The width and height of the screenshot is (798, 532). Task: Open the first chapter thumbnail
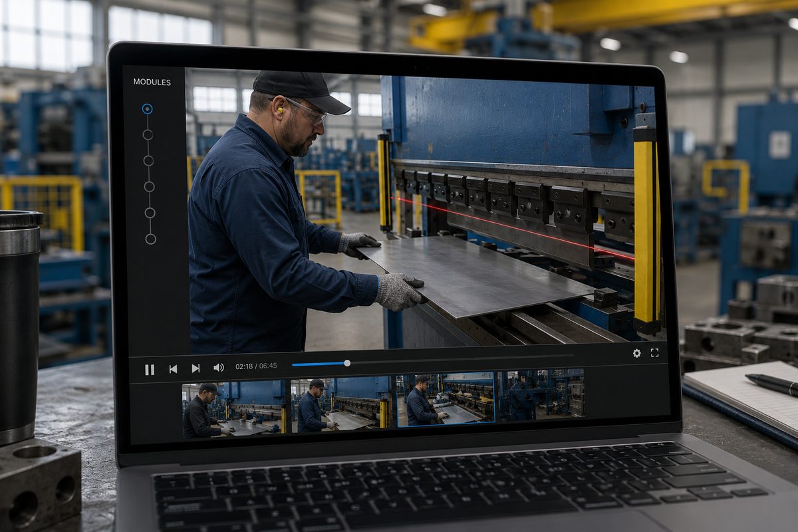point(234,409)
